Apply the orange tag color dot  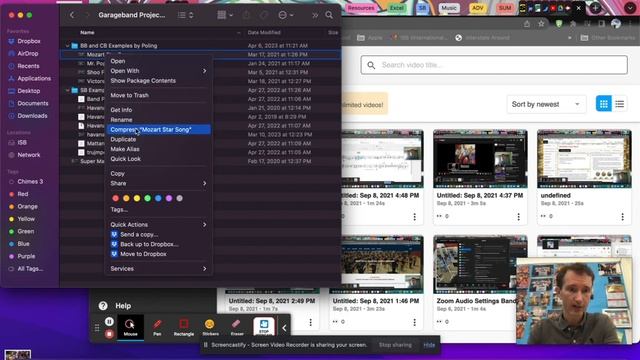tap(126, 198)
